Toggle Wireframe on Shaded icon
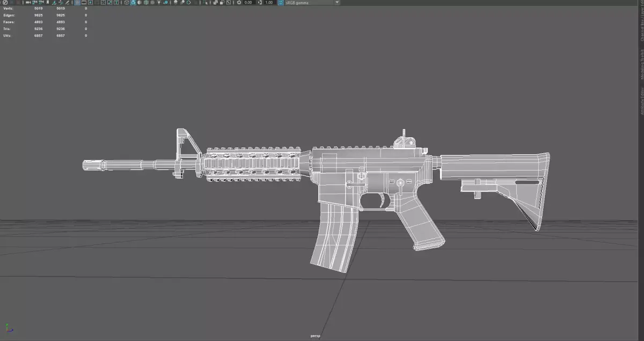 tap(146, 3)
